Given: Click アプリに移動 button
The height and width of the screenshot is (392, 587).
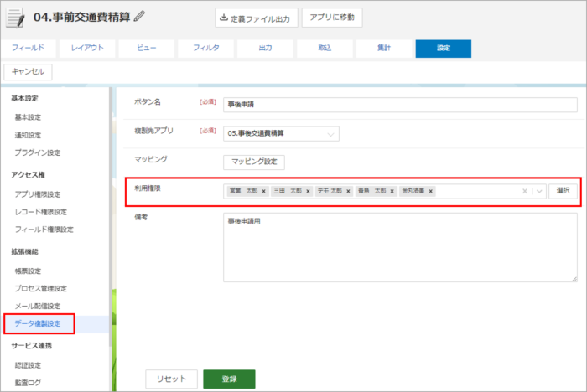Looking at the screenshot, I should (x=332, y=18).
